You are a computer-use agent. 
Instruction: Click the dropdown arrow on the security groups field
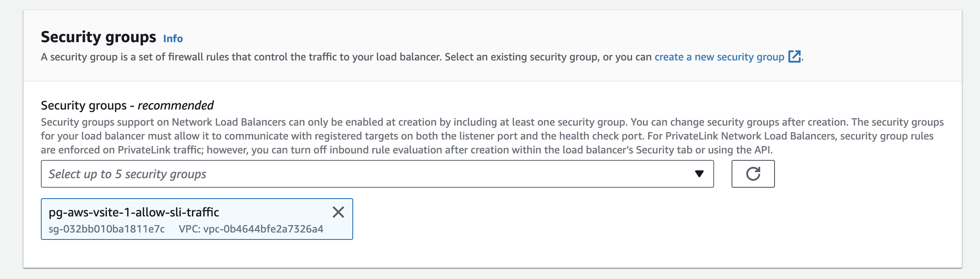tap(699, 174)
